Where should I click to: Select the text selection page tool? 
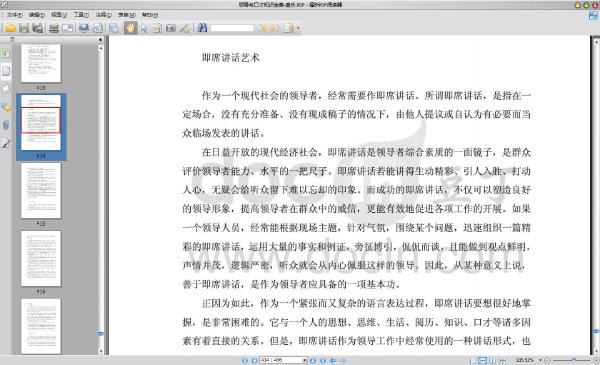[157, 28]
